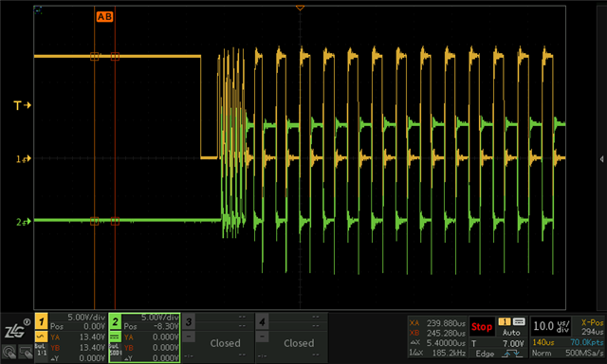Click the rising/falling edge slope icon
The height and width of the screenshot is (364, 607).
tap(511, 354)
